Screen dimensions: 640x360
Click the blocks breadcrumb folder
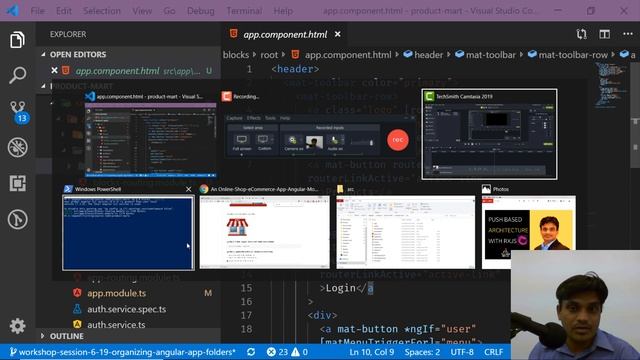236,55
